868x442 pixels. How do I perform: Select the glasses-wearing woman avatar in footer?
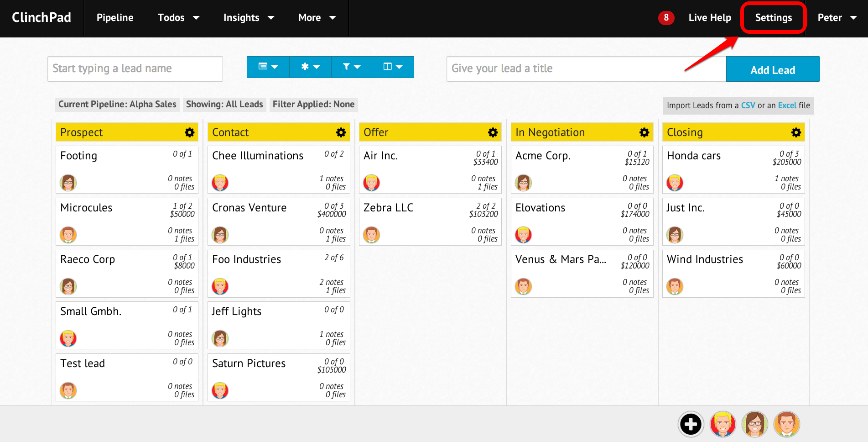tap(755, 424)
